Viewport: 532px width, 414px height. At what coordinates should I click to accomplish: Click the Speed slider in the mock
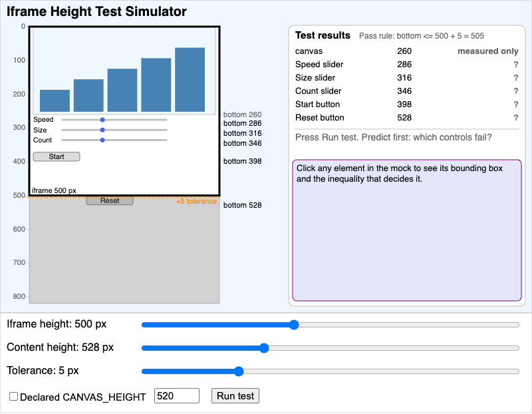click(x=114, y=120)
